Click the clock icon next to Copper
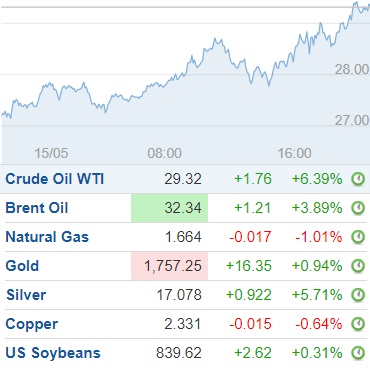Image resolution: width=370 pixels, height=375 pixels. point(358,324)
